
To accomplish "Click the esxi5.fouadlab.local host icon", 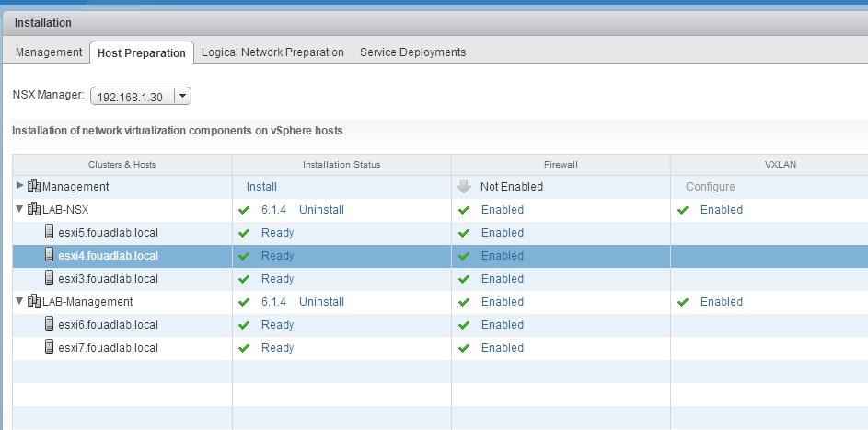I will click(50, 233).
